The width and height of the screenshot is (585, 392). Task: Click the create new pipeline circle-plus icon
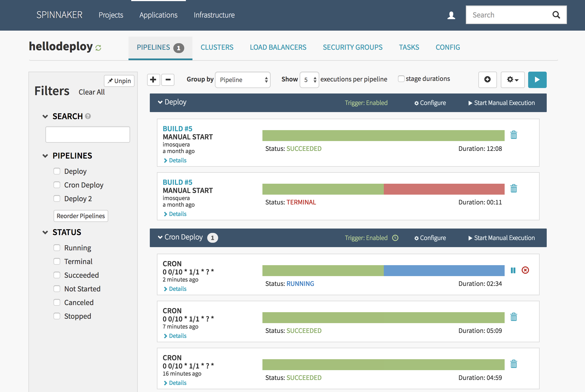(x=487, y=80)
